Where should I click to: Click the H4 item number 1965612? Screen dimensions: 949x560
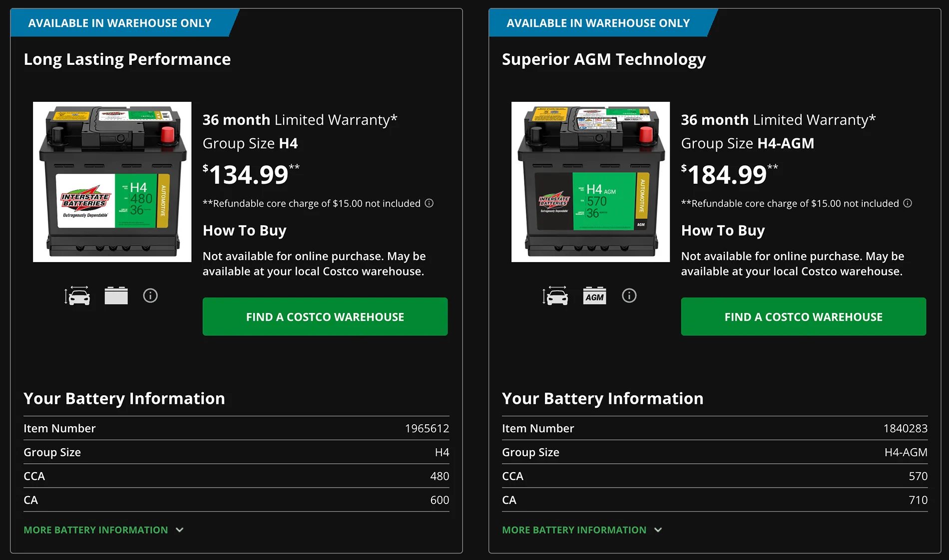427,429
